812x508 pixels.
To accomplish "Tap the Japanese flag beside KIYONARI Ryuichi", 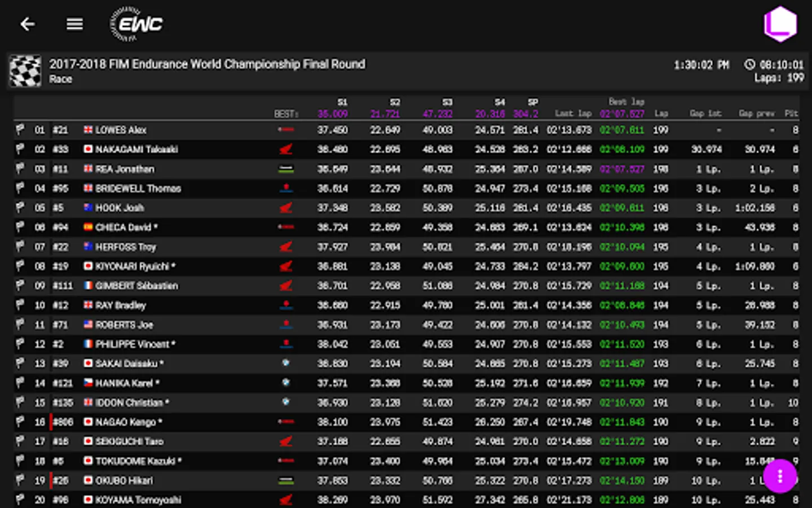I will coord(88,266).
